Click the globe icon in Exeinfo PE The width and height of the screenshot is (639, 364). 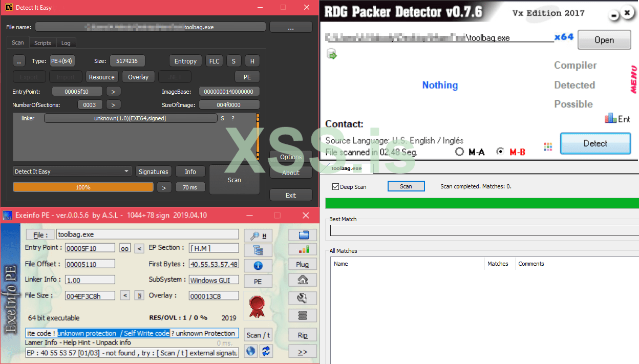pos(251,351)
